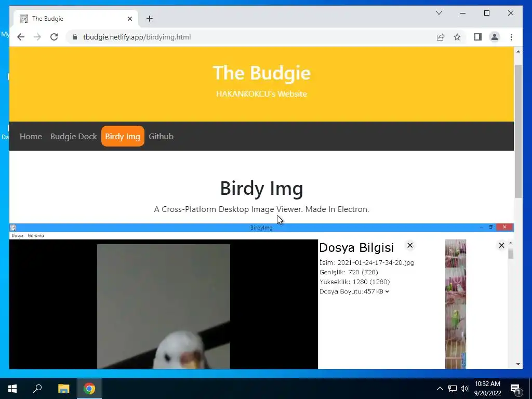
Task: Open File Explorer from taskbar
Action: 63,389
